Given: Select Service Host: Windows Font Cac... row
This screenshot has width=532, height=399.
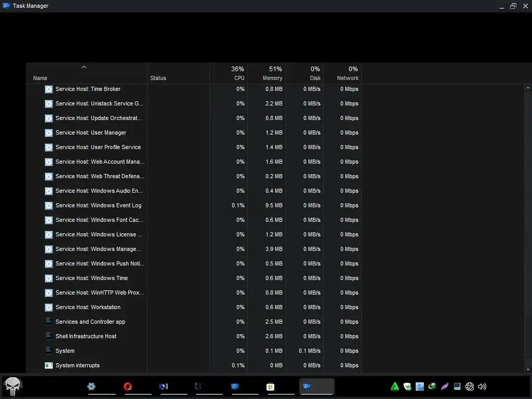Looking at the screenshot, I should click(x=194, y=220).
